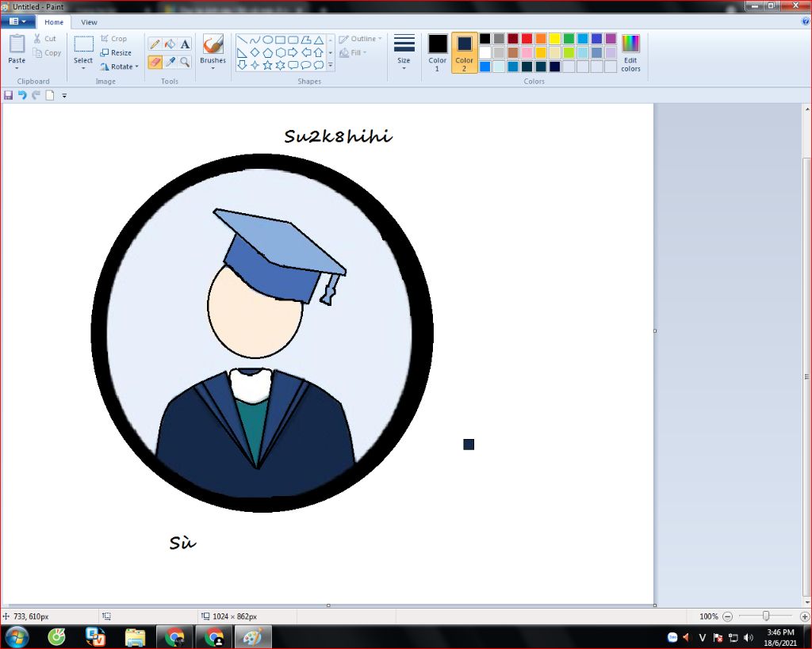Choose the Polygon shape
Screen dimensions: 812x649
tap(306, 40)
